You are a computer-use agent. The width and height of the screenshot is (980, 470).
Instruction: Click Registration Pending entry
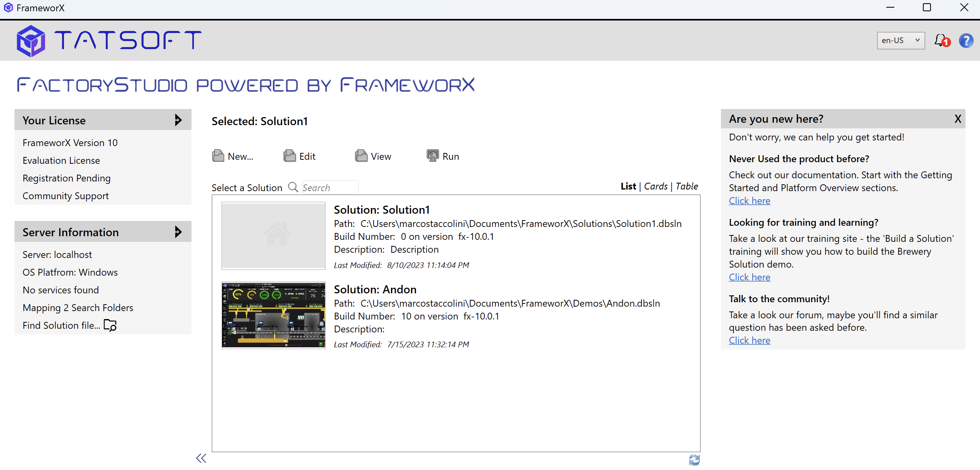pos(66,178)
